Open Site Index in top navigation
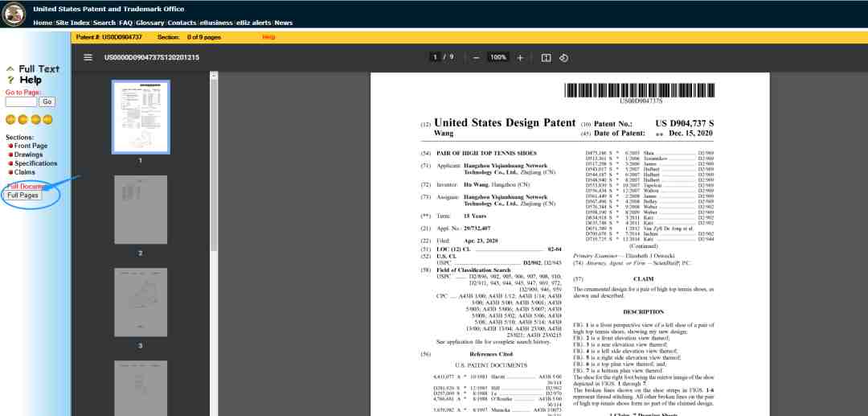868x416 pixels. [72, 23]
